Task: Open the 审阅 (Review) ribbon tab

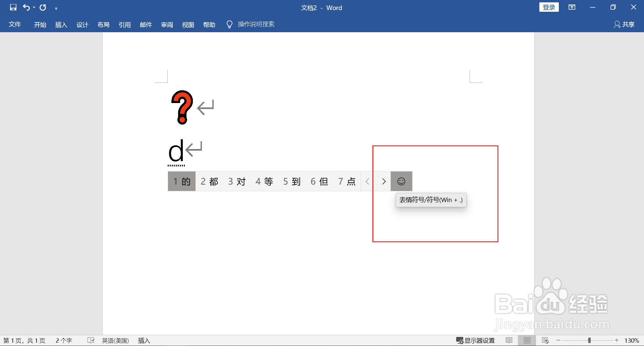Action: [167, 24]
